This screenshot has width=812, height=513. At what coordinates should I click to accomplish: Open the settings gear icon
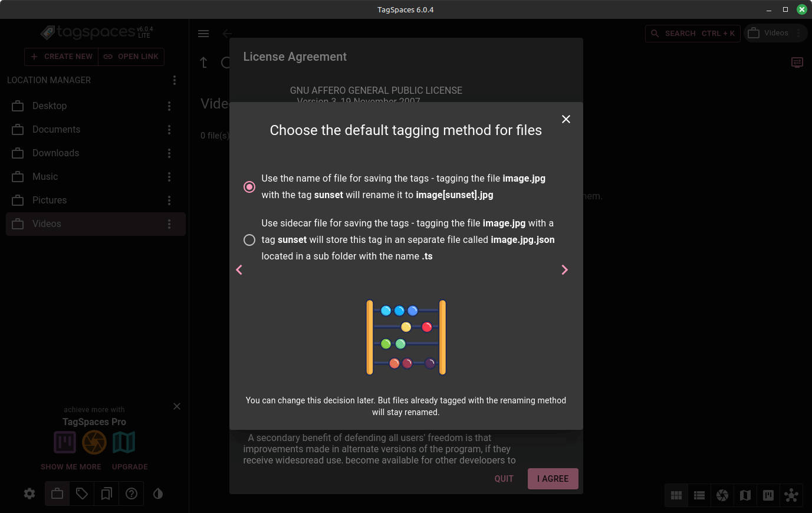(x=29, y=494)
